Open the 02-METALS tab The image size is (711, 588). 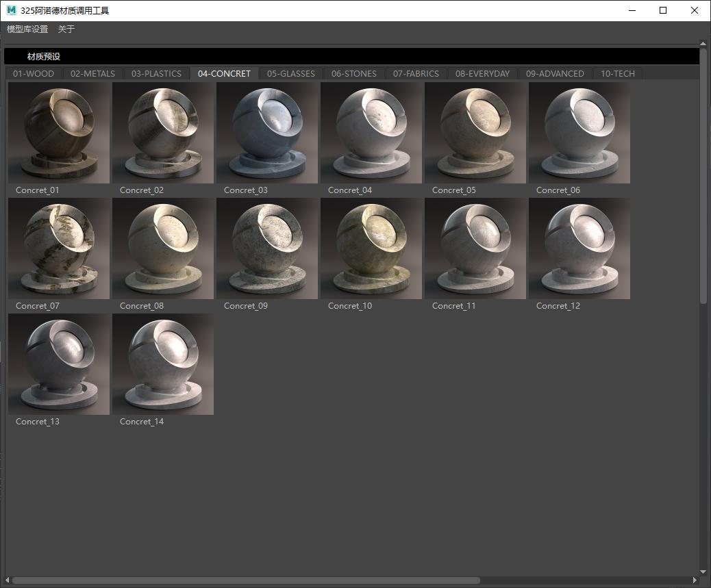92,74
